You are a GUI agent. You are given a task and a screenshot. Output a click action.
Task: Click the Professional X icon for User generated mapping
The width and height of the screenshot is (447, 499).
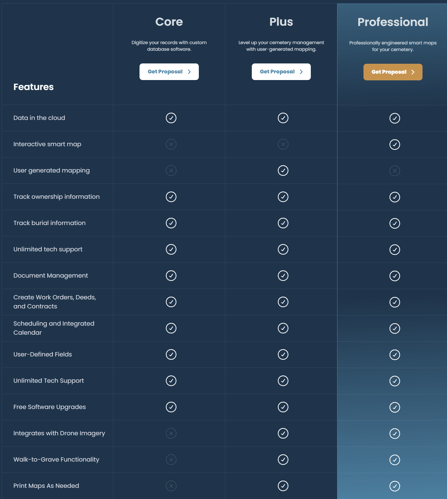click(x=395, y=171)
